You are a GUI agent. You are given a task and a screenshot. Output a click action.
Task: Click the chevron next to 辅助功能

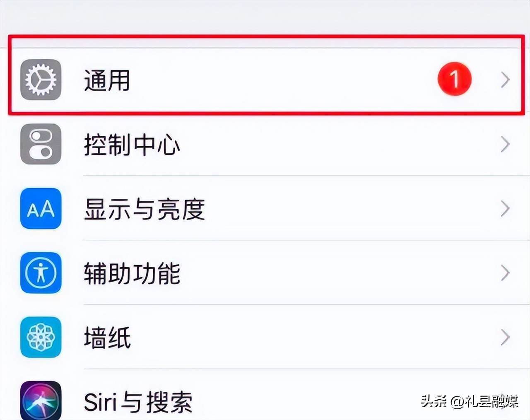coord(505,273)
